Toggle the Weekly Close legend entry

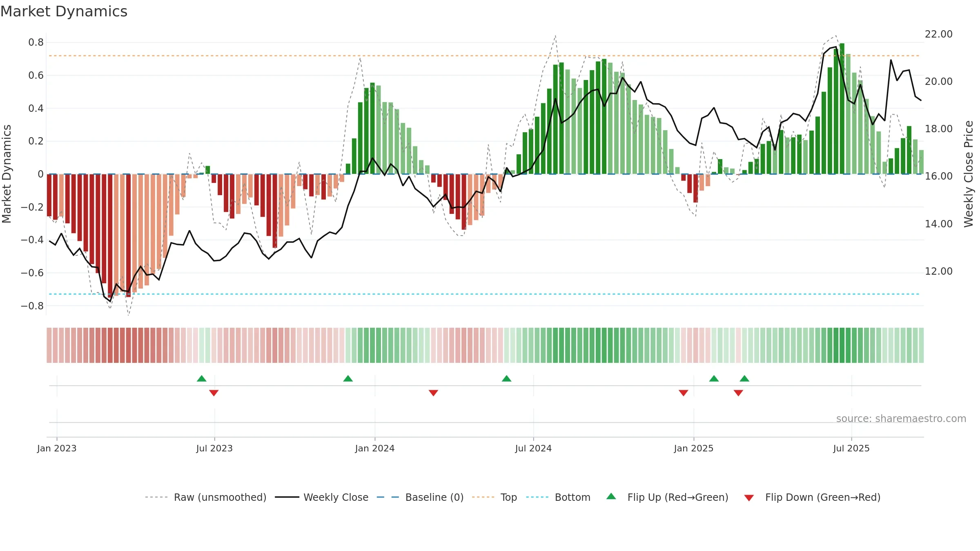click(x=322, y=497)
